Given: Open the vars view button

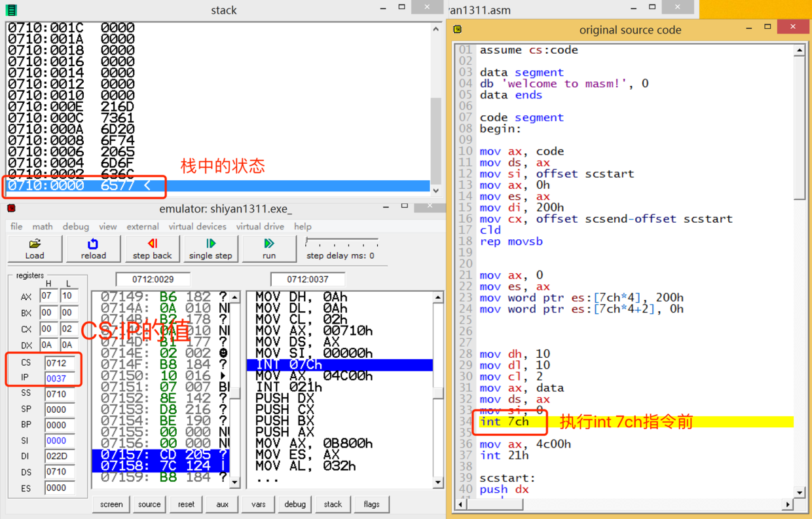Looking at the screenshot, I should pos(259,504).
